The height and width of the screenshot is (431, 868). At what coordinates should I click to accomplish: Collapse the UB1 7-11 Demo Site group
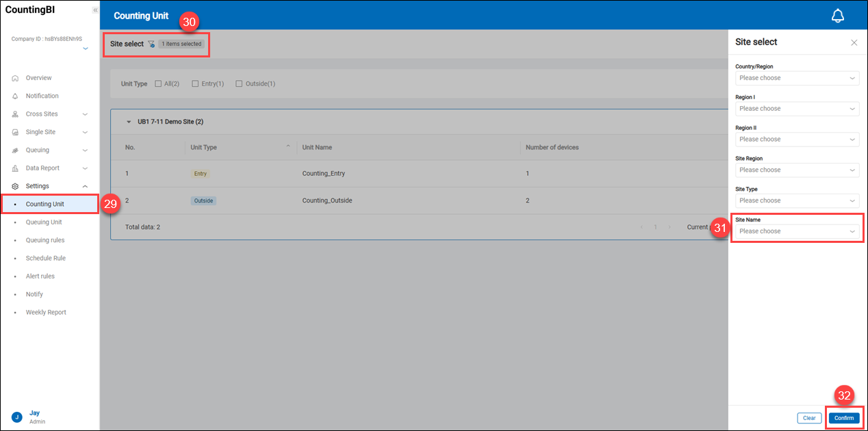[x=128, y=122]
